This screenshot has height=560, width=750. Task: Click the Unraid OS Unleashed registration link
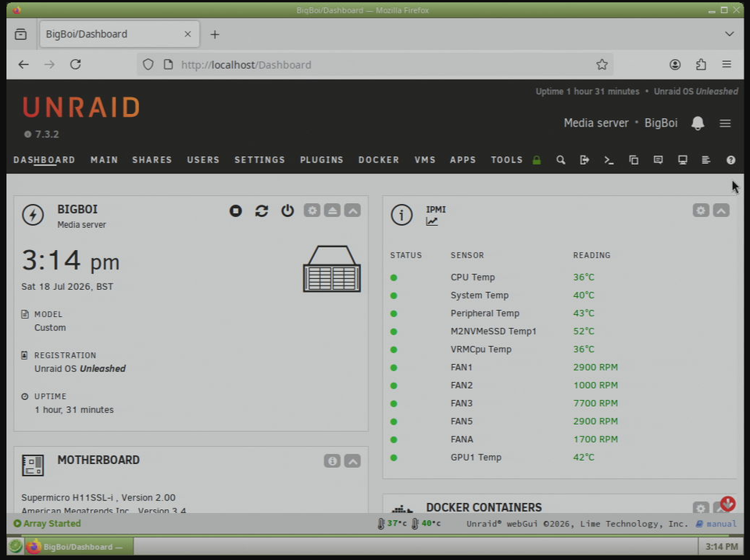[x=80, y=369]
